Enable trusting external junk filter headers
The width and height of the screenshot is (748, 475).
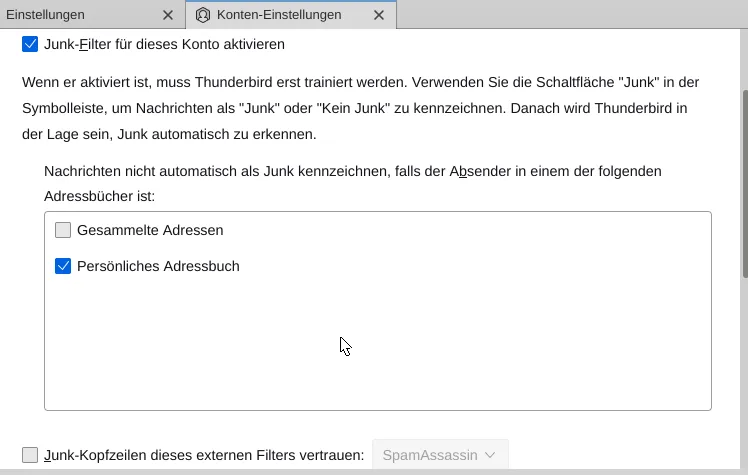click(x=30, y=455)
